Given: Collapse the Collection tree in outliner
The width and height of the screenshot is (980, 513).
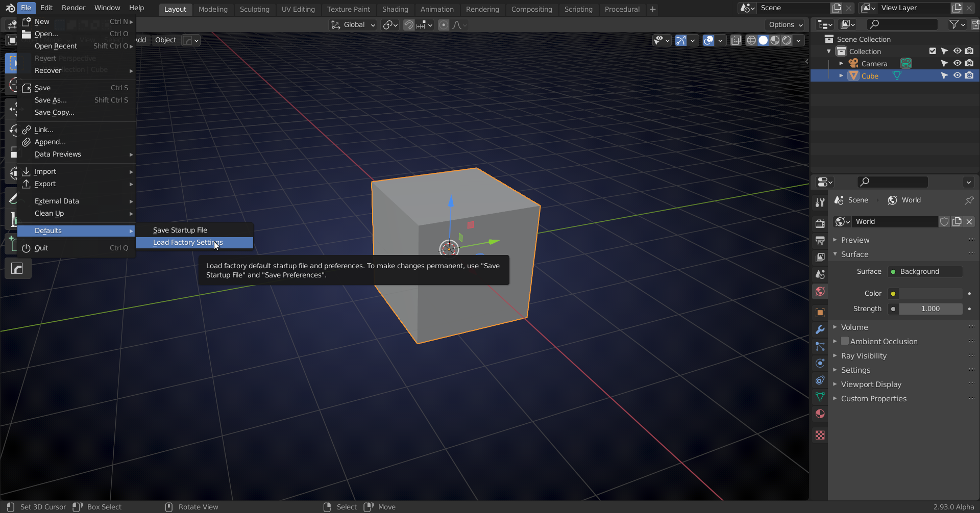Looking at the screenshot, I should (x=829, y=51).
